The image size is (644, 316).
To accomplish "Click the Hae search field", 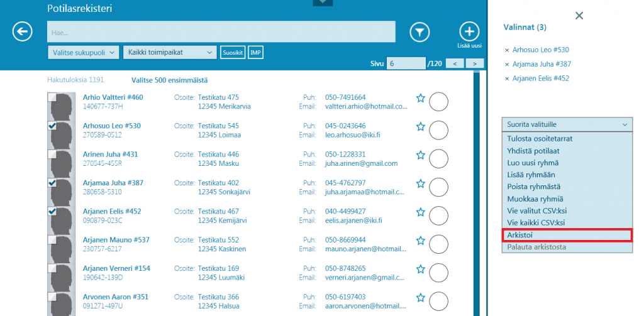I will (221, 32).
